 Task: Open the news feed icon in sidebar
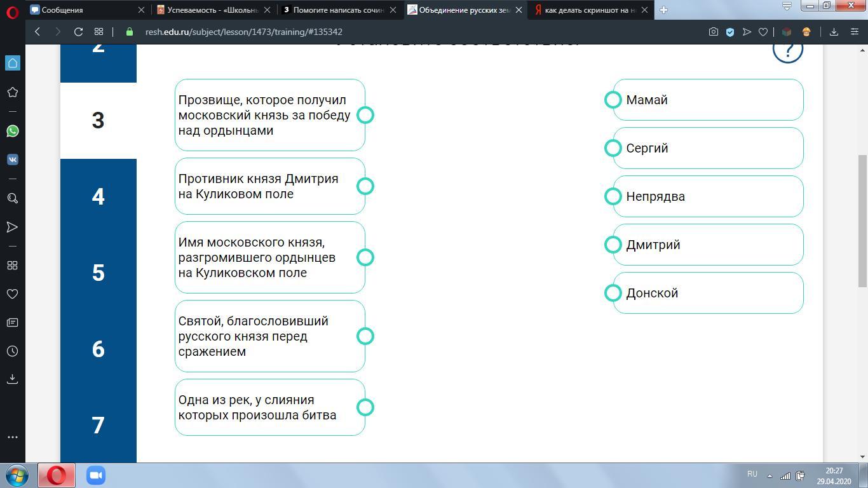[12, 323]
